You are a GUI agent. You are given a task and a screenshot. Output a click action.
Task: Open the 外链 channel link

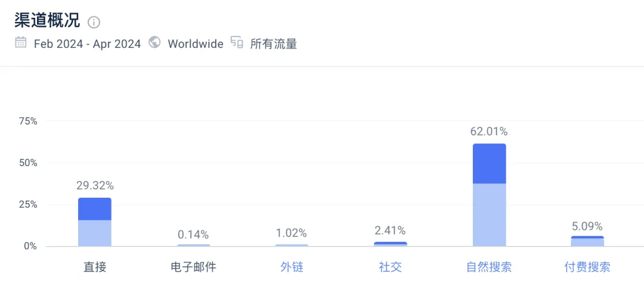292,267
